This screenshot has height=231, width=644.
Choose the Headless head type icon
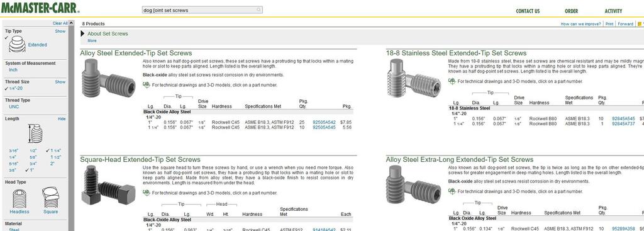tap(19, 198)
